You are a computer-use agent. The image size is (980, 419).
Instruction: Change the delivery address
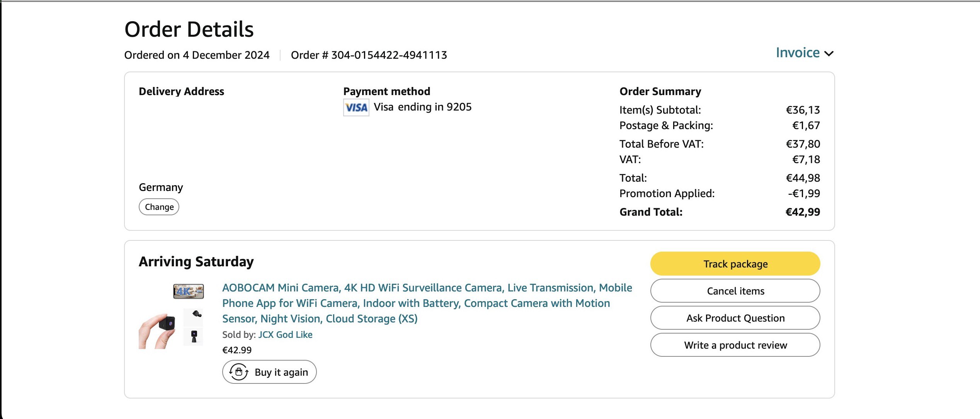pyautogui.click(x=159, y=207)
